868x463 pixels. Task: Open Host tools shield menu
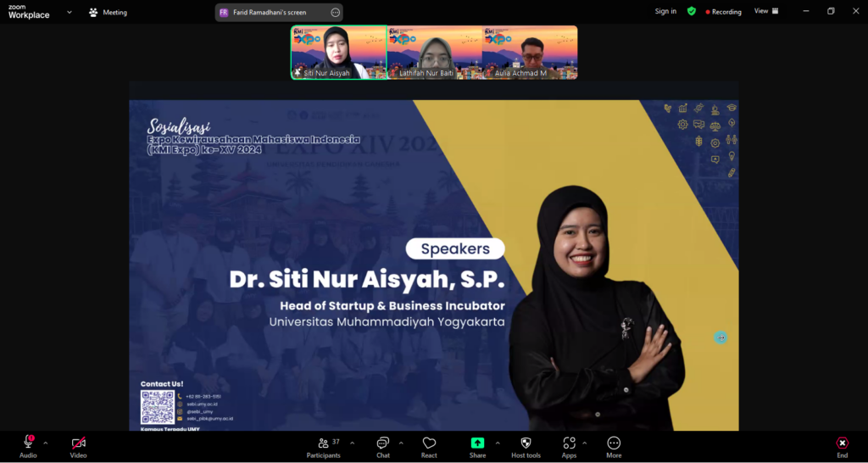[x=526, y=447]
